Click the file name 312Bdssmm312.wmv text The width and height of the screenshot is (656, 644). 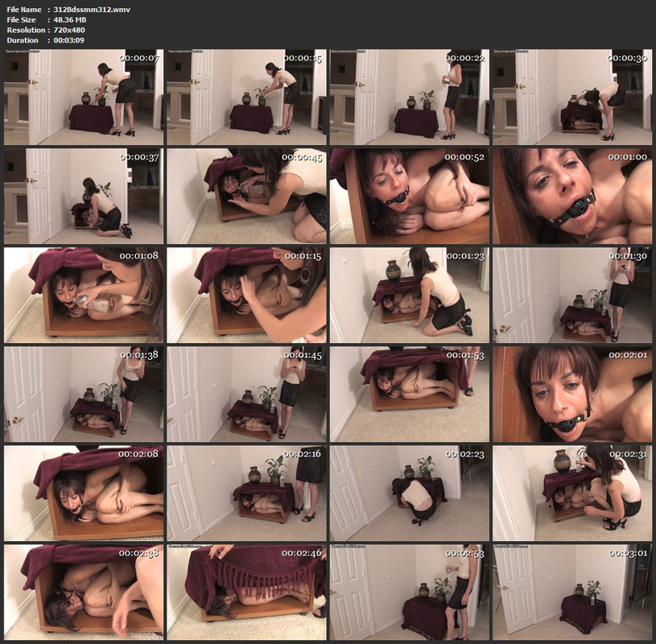92,9
